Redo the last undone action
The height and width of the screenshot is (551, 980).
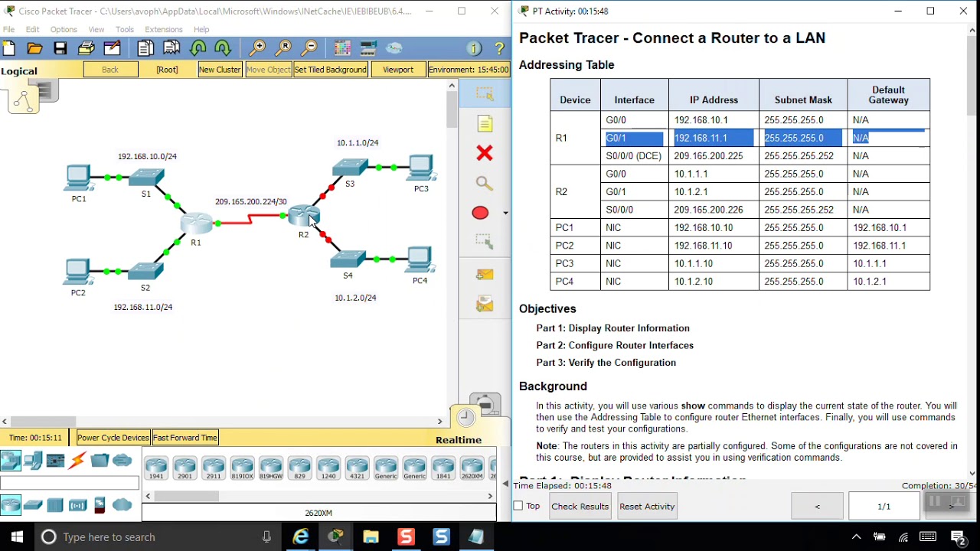[223, 48]
